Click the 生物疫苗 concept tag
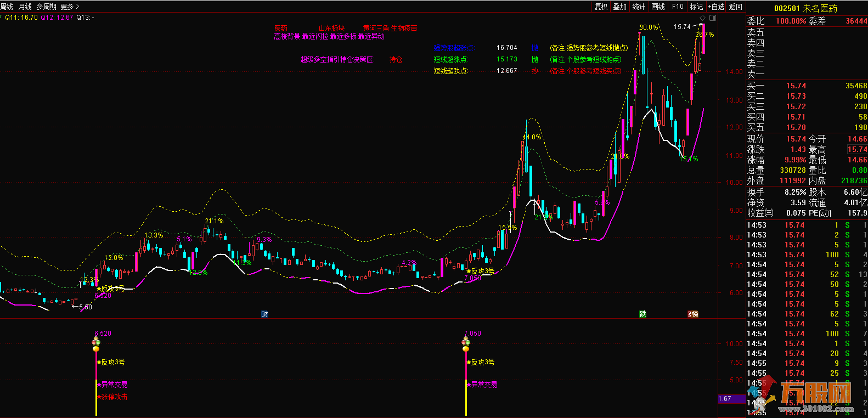The height and width of the screenshot is (418, 868). [x=404, y=28]
